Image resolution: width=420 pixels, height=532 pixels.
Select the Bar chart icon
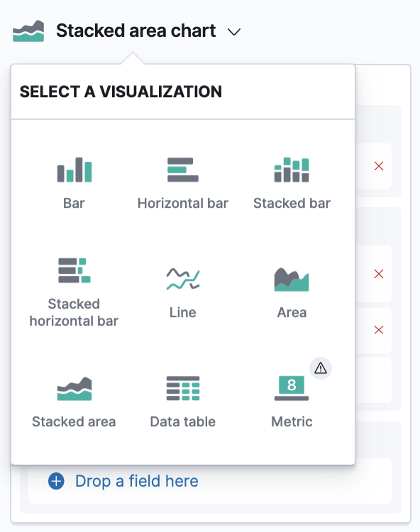pos(74,170)
